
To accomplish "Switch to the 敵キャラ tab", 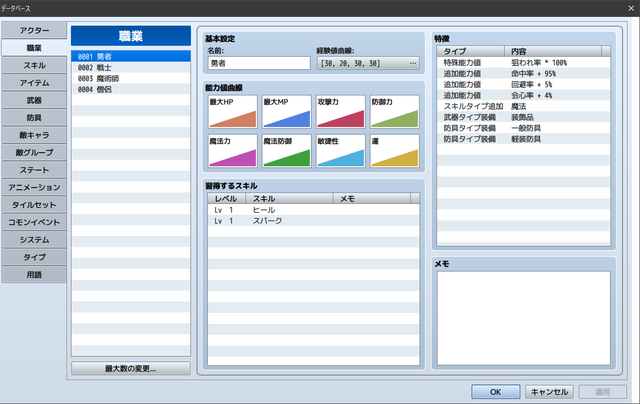I will pos(34,135).
